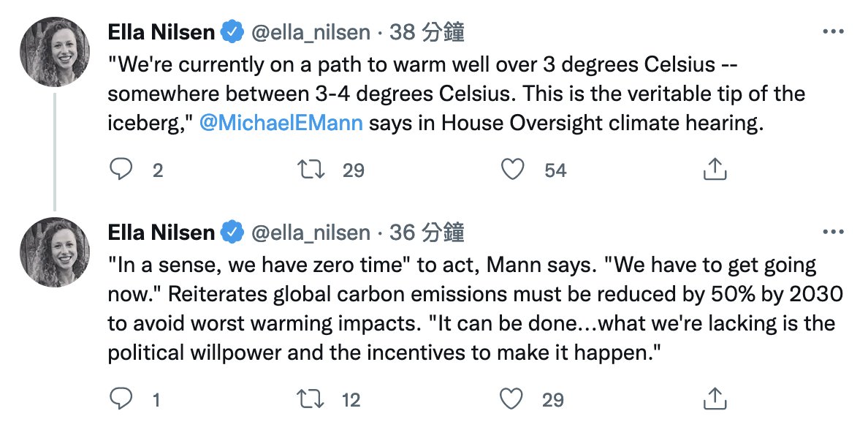Open the more options menu on first tweet
868x430 pixels.
tap(833, 32)
